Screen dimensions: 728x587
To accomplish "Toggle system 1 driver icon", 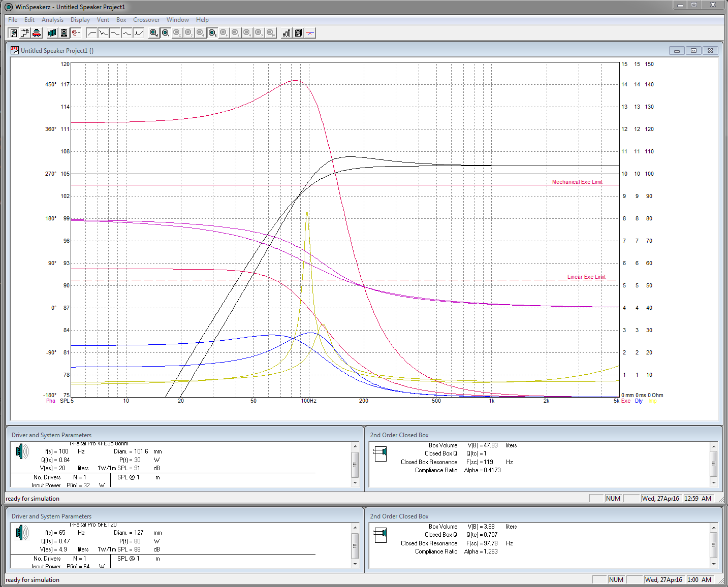I will (x=166, y=33).
